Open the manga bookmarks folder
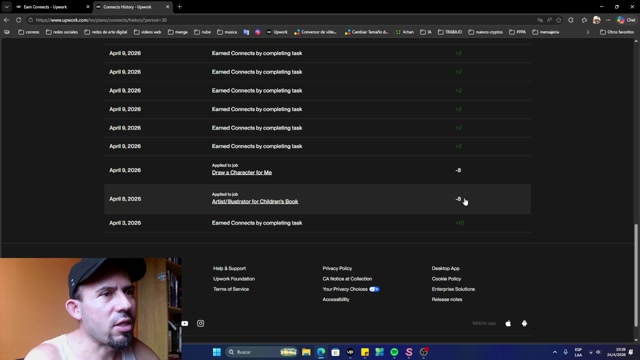This screenshot has width=640, height=360. pos(178,32)
